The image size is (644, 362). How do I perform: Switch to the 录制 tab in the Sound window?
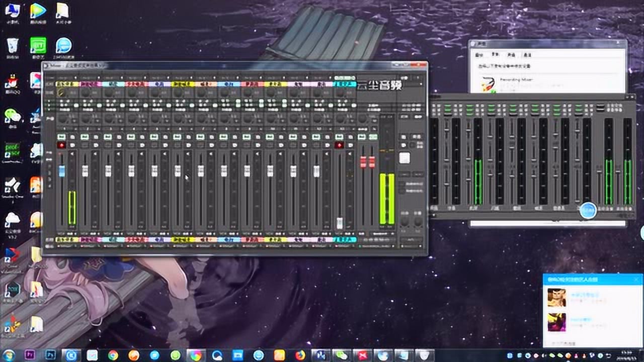click(x=495, y=55)
